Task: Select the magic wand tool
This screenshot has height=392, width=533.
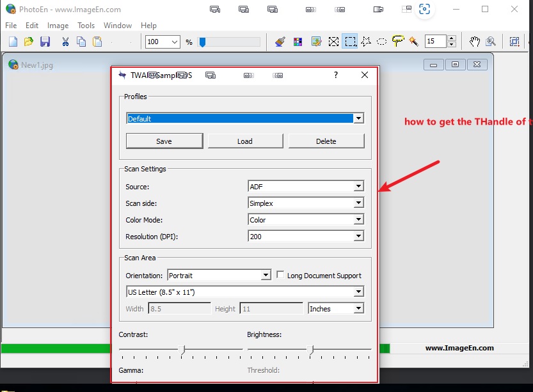Action: tap(414, 42)
